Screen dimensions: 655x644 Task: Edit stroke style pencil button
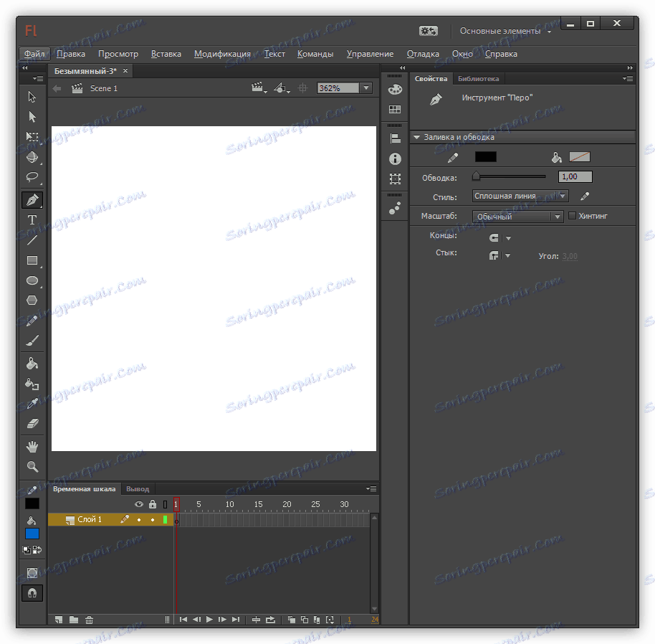584,196
